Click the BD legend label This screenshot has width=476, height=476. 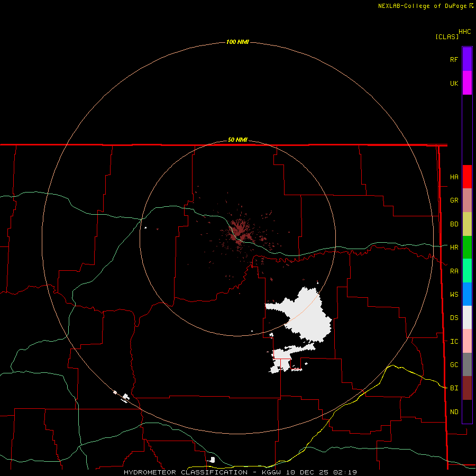(x=454, y=224)
